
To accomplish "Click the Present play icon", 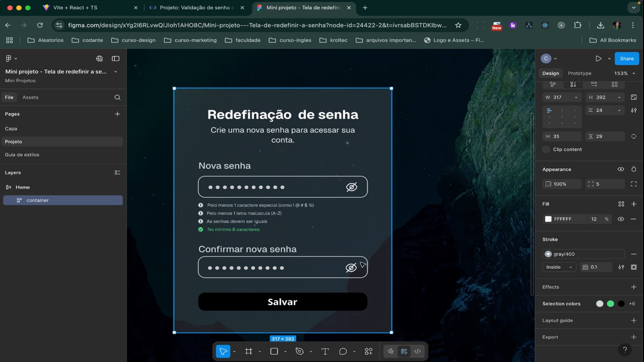I will click(598, 59).
